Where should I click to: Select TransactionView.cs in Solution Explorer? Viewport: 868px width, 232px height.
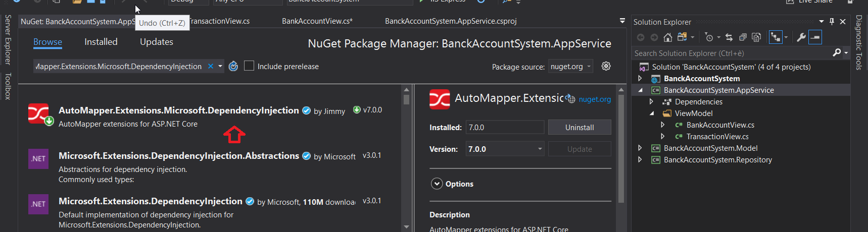pos(717,137)
